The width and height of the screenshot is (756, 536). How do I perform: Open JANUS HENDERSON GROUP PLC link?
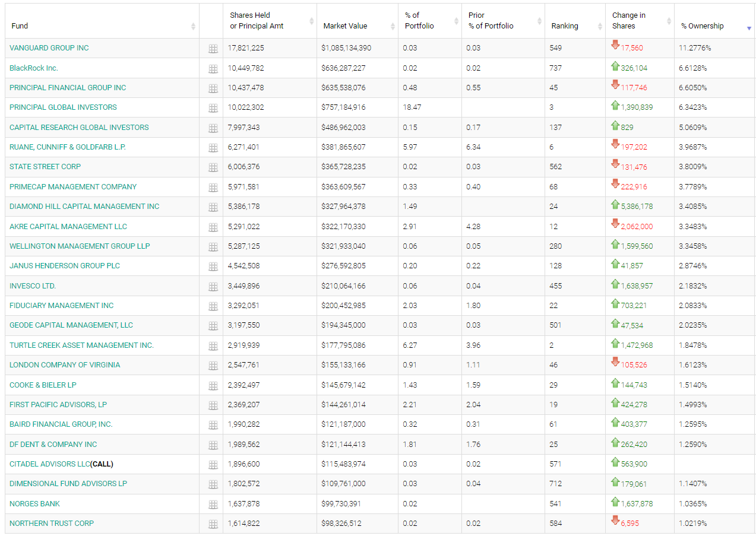65,266
